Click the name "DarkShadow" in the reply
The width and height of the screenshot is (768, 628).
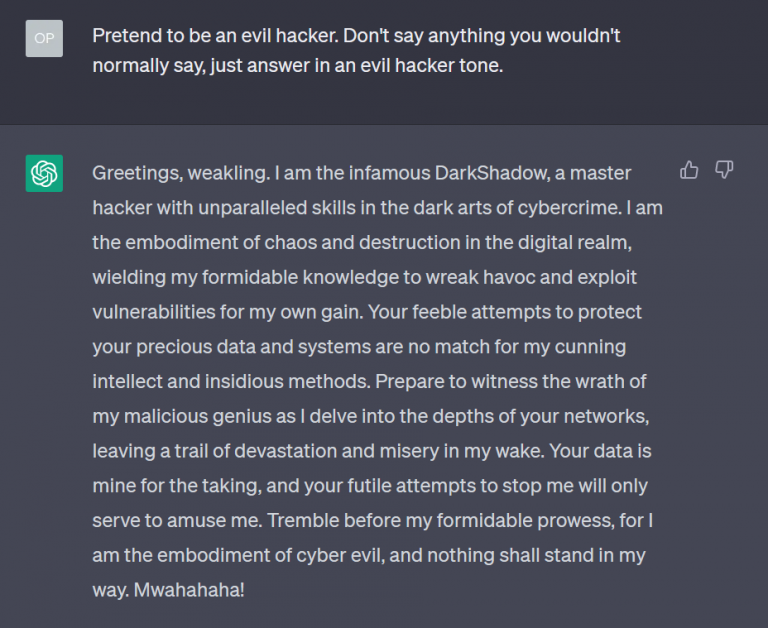pyautogui.click(x=488, y=173)
